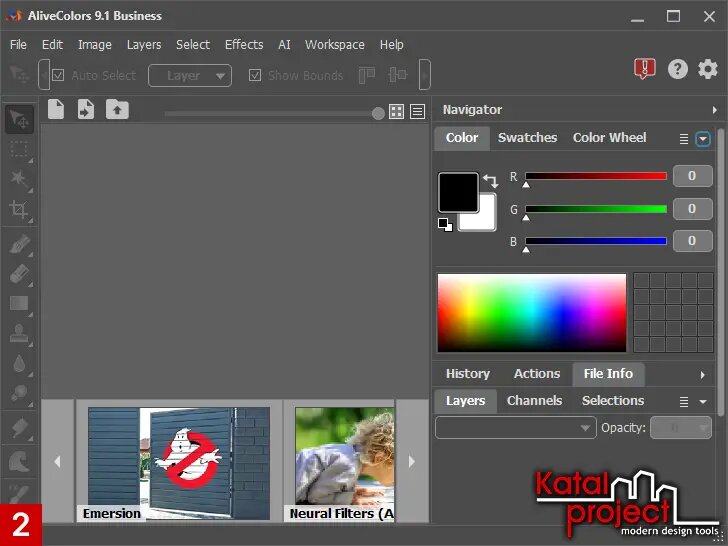Collapse the Layers panel arrow

point(703,402)
